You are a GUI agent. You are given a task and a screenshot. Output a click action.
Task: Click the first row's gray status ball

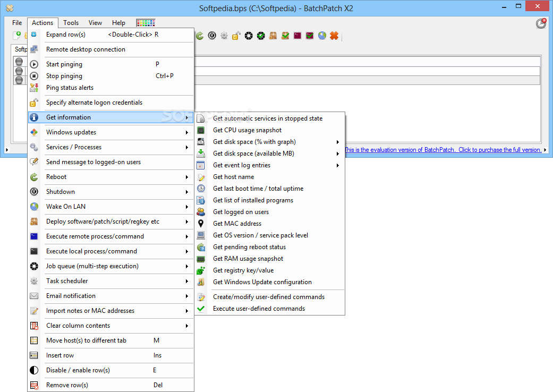[19, 62]
